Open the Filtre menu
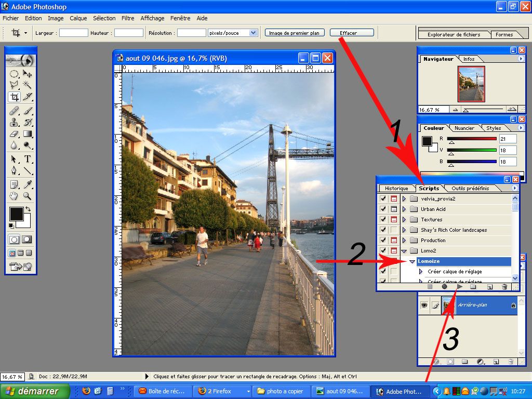The width and height of the screenshot is (532, 399). [x=128, y=18]
